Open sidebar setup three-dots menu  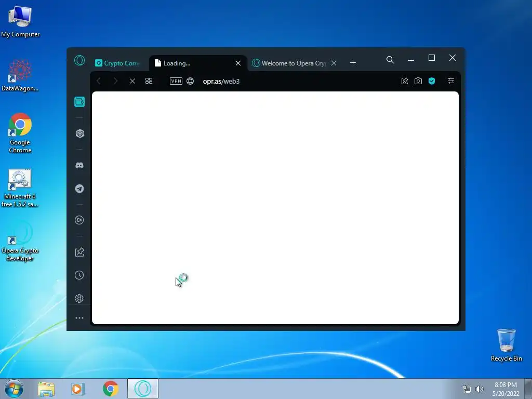pyautogui.click(x=79, y=318)
